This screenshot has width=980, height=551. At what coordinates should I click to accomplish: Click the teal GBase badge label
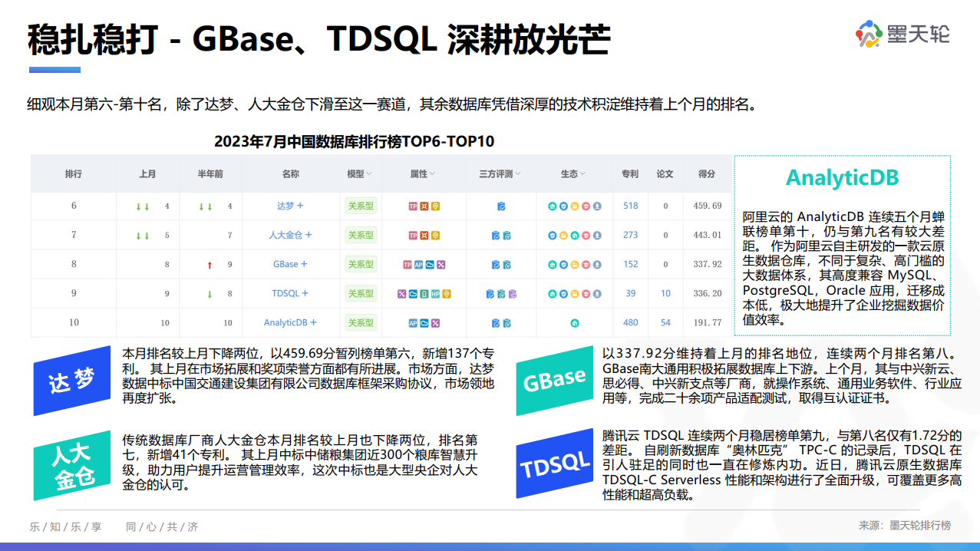coord(555,379)
